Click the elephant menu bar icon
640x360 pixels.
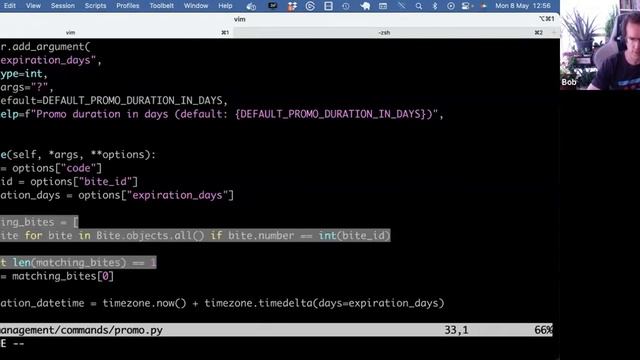(365, 6)
